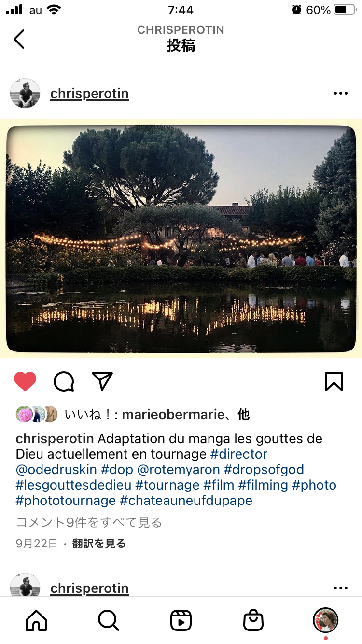362x644 pixels.
Task: Open comments with the speech bubble icon
Action: pos(64,381)
